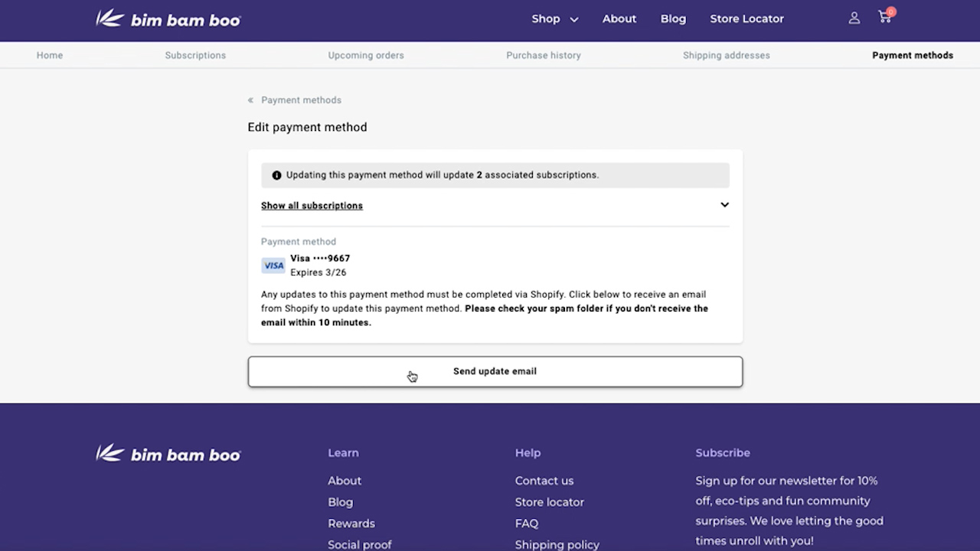
Task: Click the Expires 3/26 text
Action: pyautogui.click(x=318, y=272)
